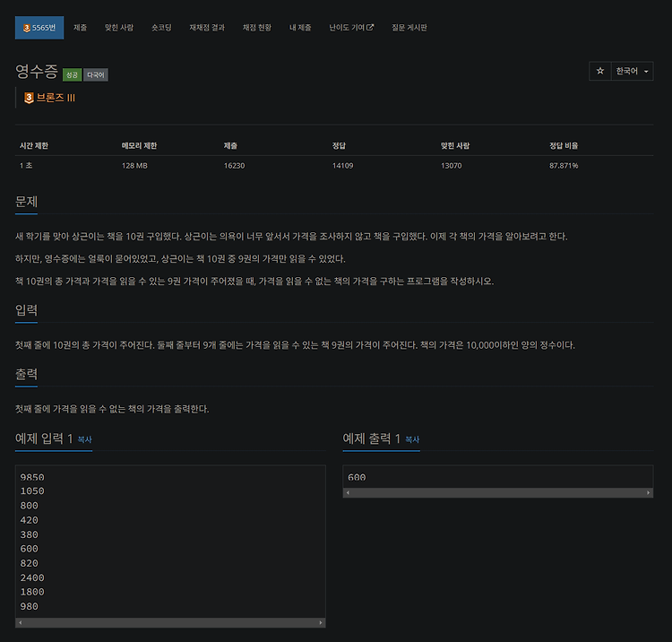The width and height of the screenshot is (672, 642).
Task: Click the external link icon next to 난이도 기여
Action: (370, 28)
